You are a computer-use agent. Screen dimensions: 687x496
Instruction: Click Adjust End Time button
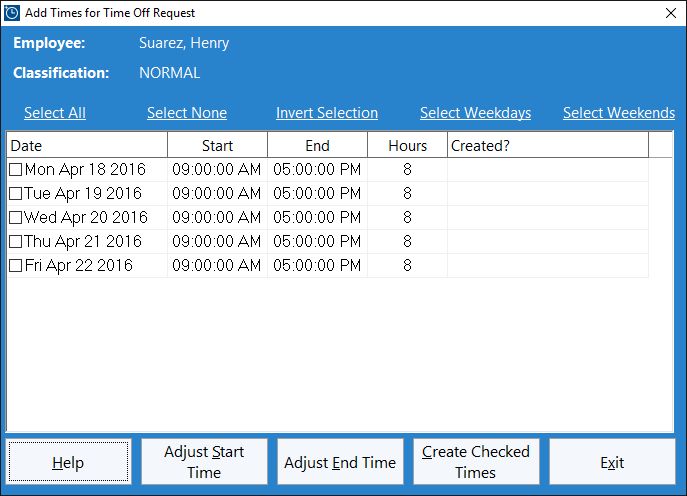click(x=340, y=462)
